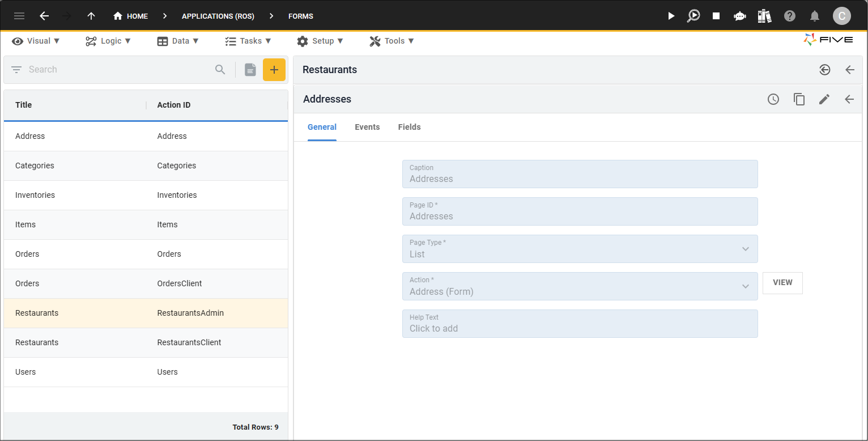Select the RestaurantsAdmin row
868x441 pixels.
[146, 313]
